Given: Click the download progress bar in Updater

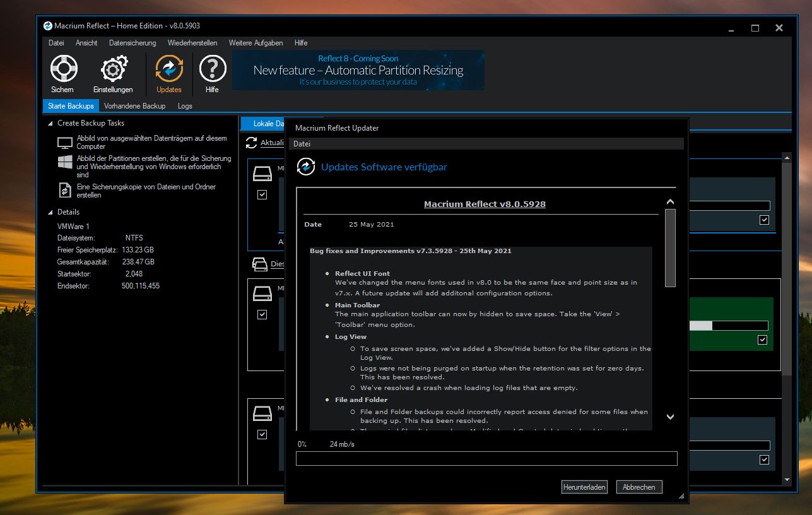Looking at the screenshot, I should click(486, 458).
